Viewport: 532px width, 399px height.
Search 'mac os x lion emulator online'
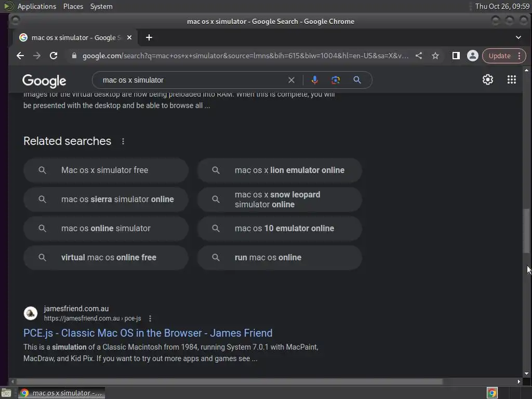280,170
